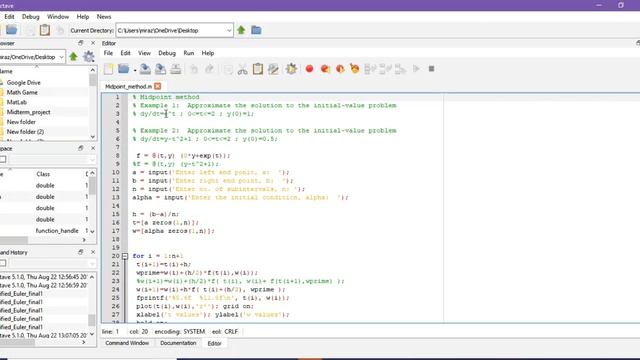This screenshot has width=640, height=360.
Task: Click main toolbar Paste clipboard icon
Action: (45, 30)
